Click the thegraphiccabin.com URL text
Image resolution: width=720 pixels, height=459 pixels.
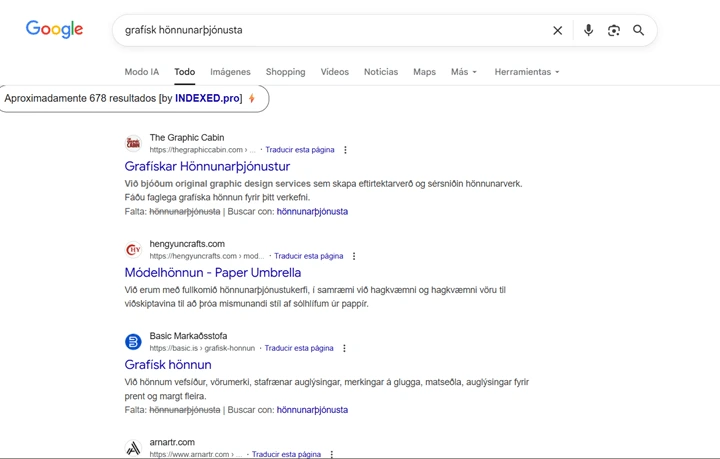click(x=202, y=150)
